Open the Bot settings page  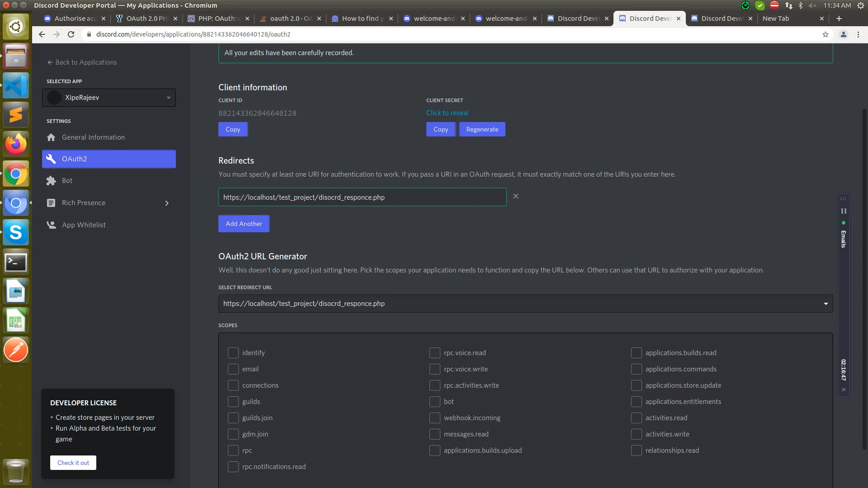point(67,181)
